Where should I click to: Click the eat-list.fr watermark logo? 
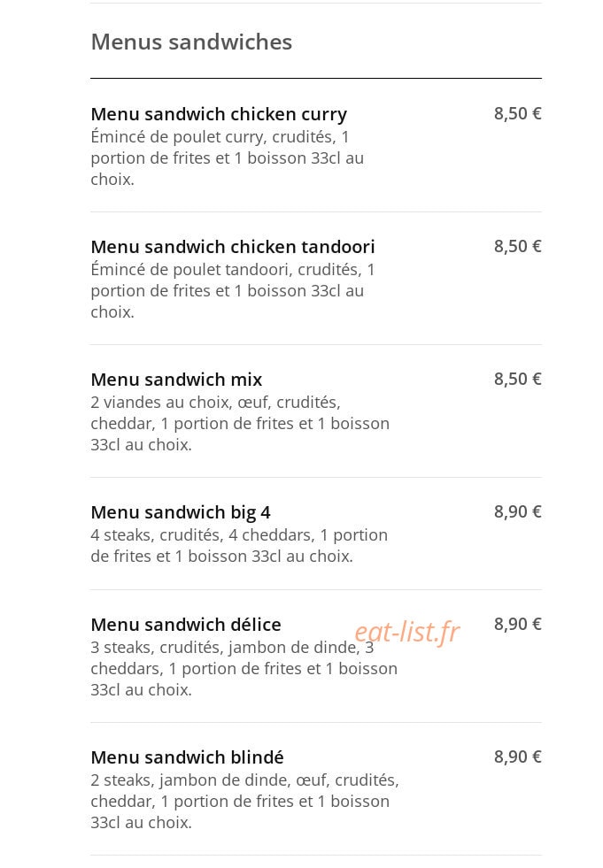click(x=407, y=632)
